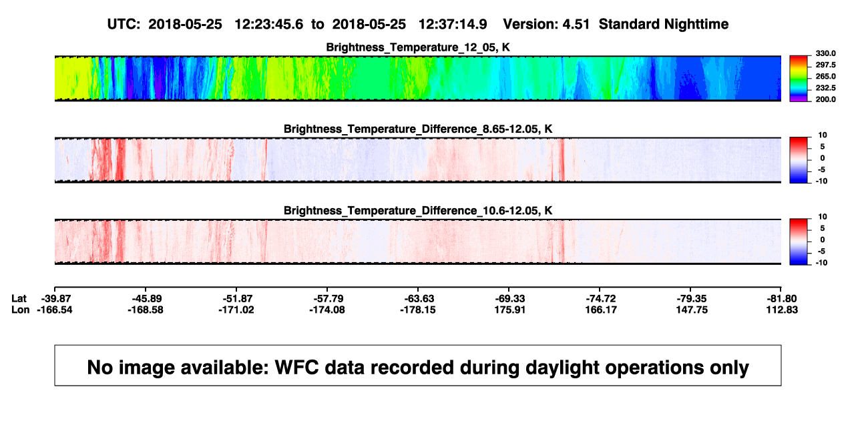Select the Brightness_Temperature_12_05, K plot title

click(x=418, y=47)
